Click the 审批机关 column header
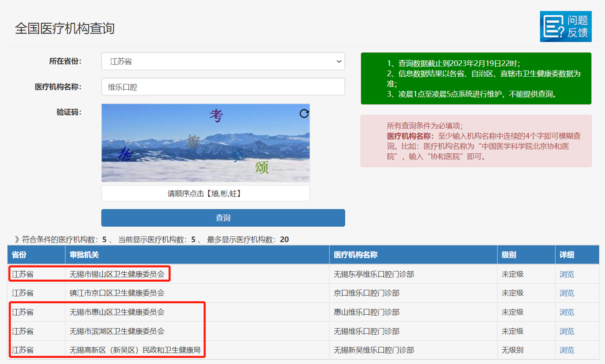The height and width of the screenshot is (364, 605). pyautogui.click(x=84, y=255)
